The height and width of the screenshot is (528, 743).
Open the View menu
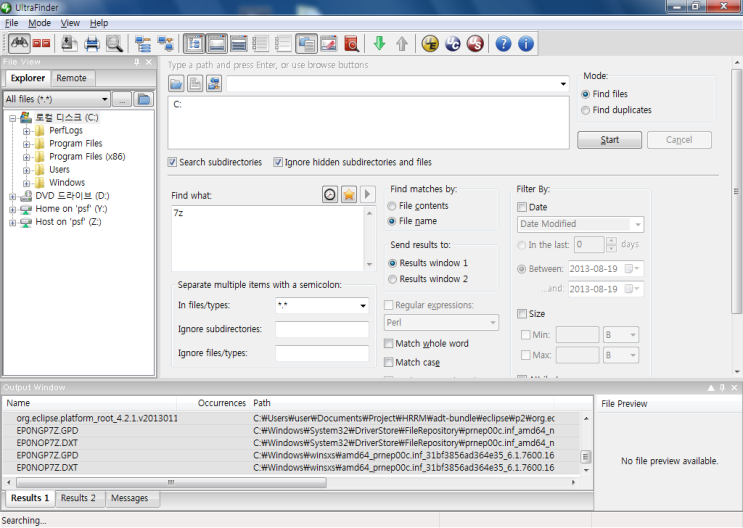coord(70,23)
